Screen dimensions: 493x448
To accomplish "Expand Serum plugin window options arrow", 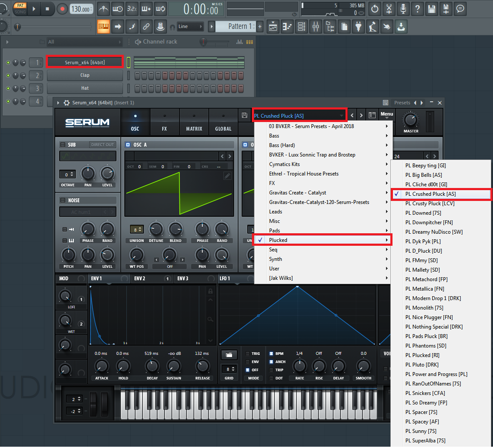I will click(x=58, y=103).
